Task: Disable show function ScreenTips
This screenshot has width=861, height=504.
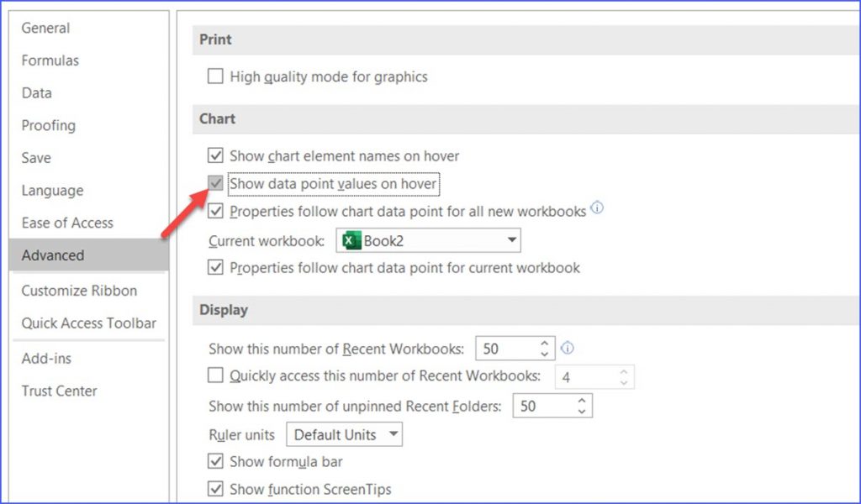Action: 215,489
